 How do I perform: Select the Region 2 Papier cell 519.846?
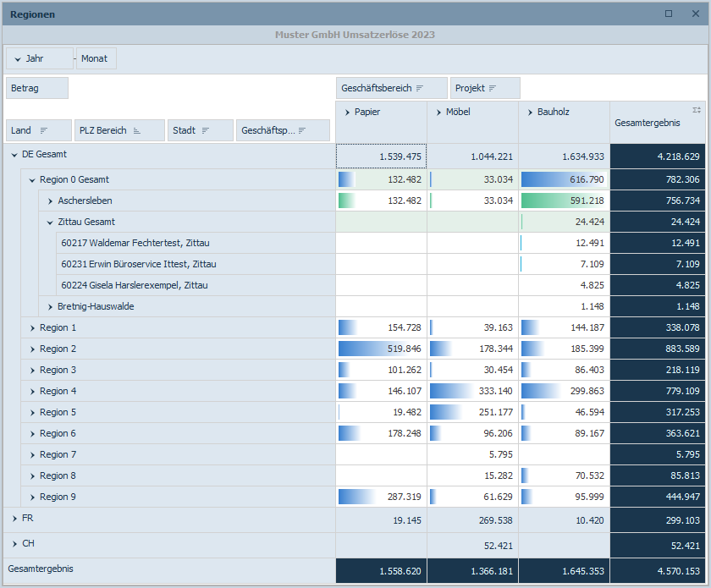pyautogui.click(x=381, y=349)
